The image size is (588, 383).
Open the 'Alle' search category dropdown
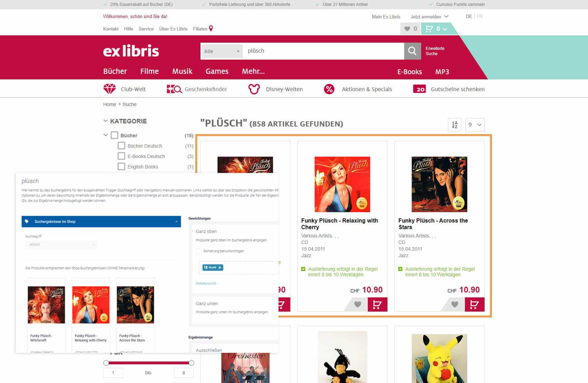[222, 51]
